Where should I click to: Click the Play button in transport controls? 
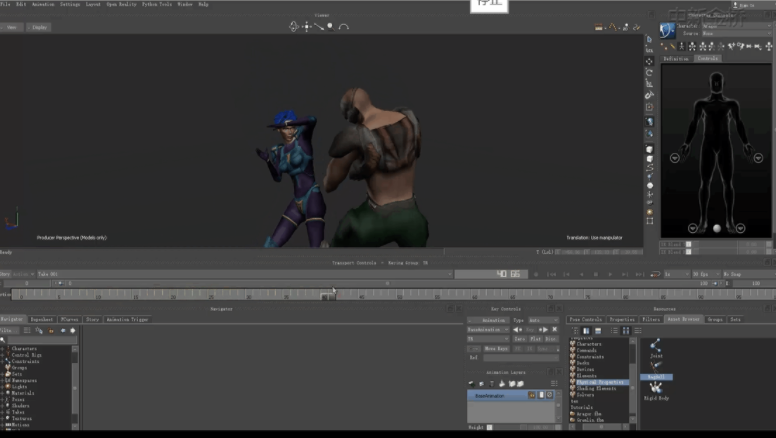(610, 274)
